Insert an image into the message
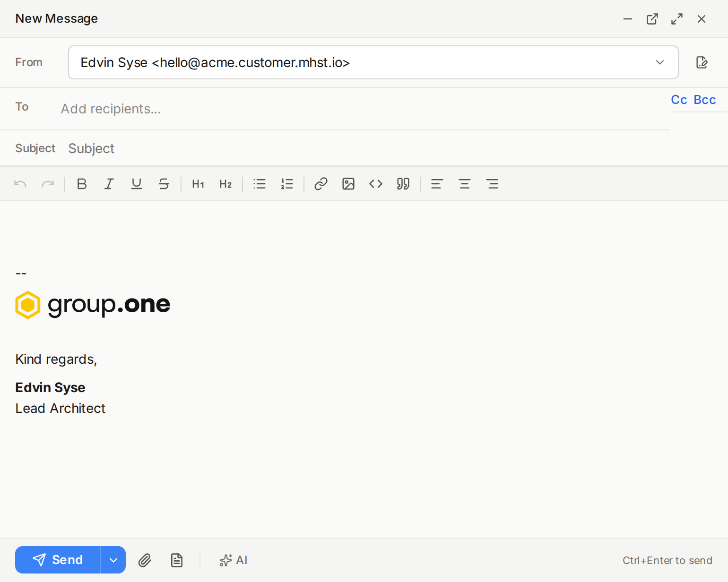This screenshot has height=582, width=728. point(348,184)
